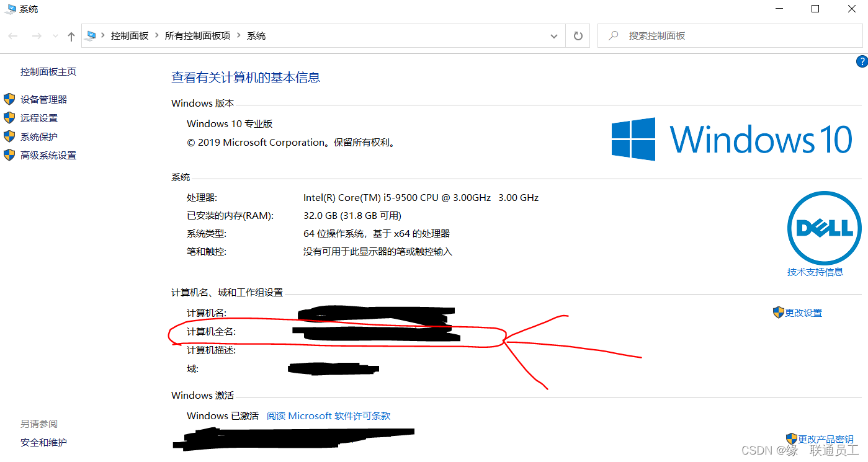This screenshot has width=868, height=462.
Task: Click 技术支持信息 under the Dell logo
Action: 815,272
